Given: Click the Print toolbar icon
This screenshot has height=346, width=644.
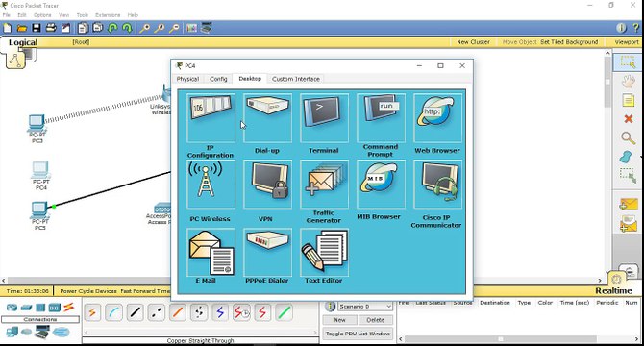Looking at the screenshot, I should (x=51, y=28).
